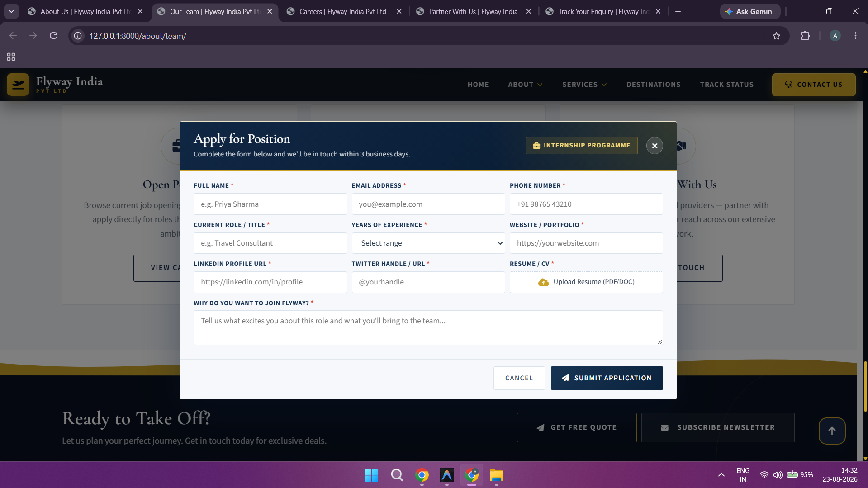Click the Twitter Handle field

[428, 282]
